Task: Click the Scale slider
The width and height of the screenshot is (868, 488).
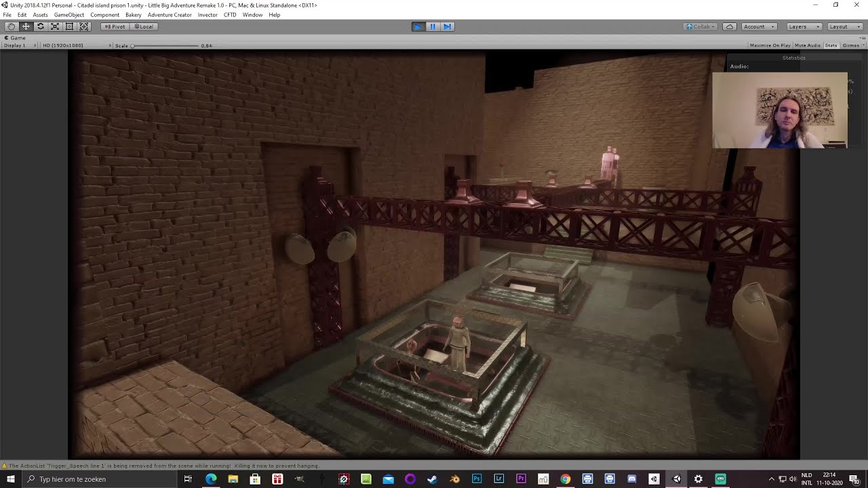Action: 165,45
